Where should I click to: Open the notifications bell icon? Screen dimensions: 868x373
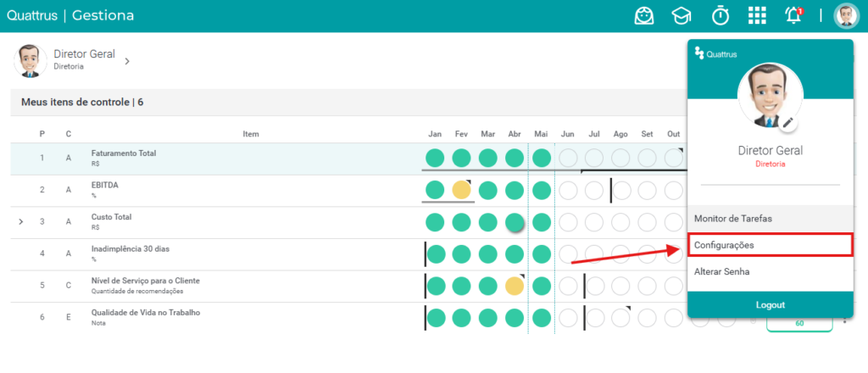pos(793,15)
